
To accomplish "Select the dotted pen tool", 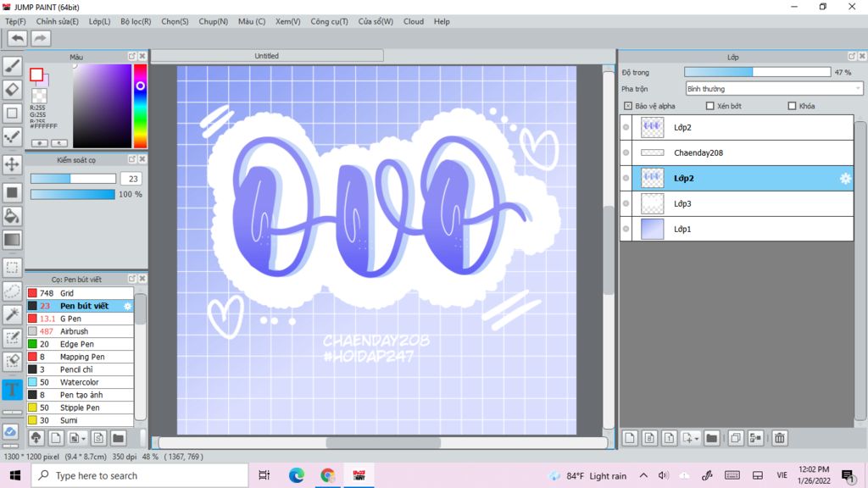I will point(12,137).
